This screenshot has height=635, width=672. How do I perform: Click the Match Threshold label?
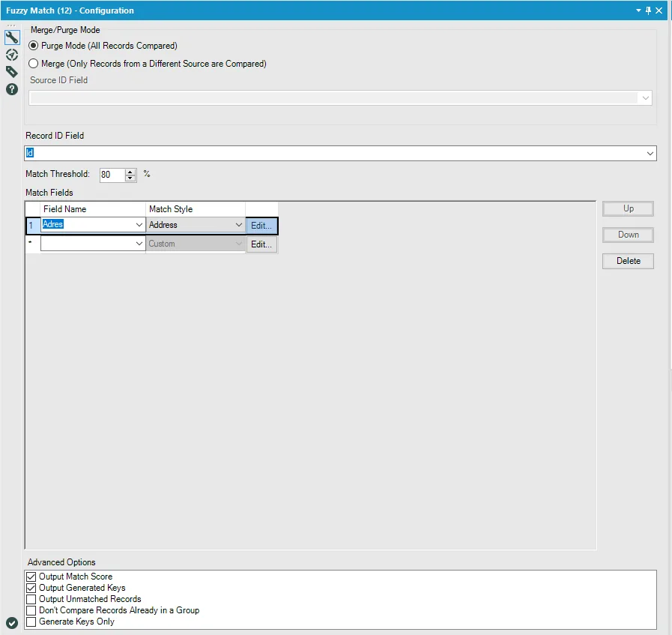click(58, 174)
